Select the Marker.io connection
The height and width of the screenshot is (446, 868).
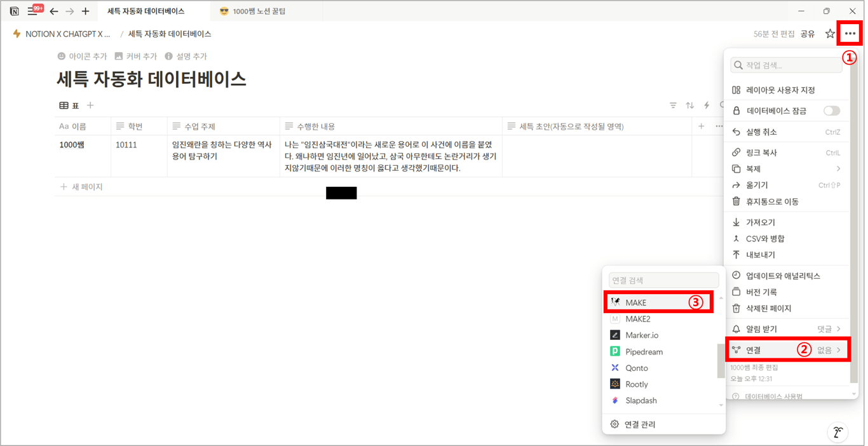click(660, 335)
